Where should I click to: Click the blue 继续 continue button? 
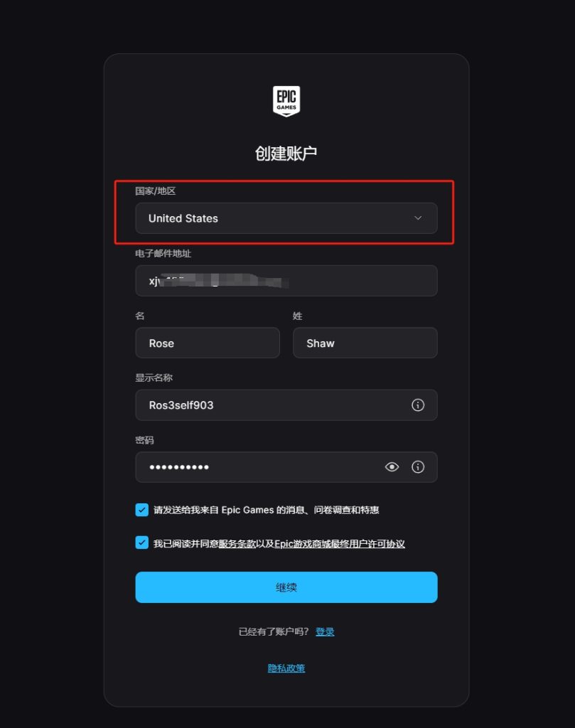(x=286, y=587)
